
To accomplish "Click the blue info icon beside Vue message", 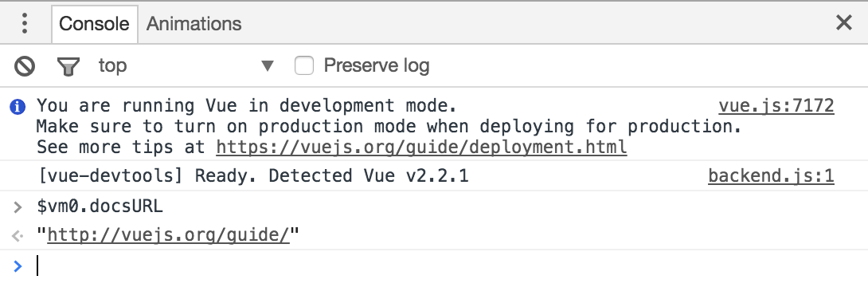I will 18,106.
